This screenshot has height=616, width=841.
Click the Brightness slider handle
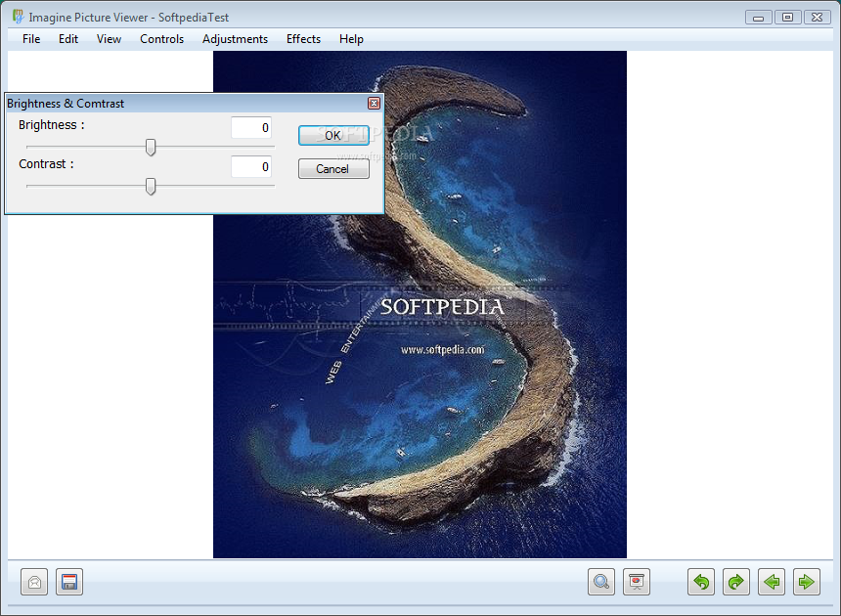(151, 147)
